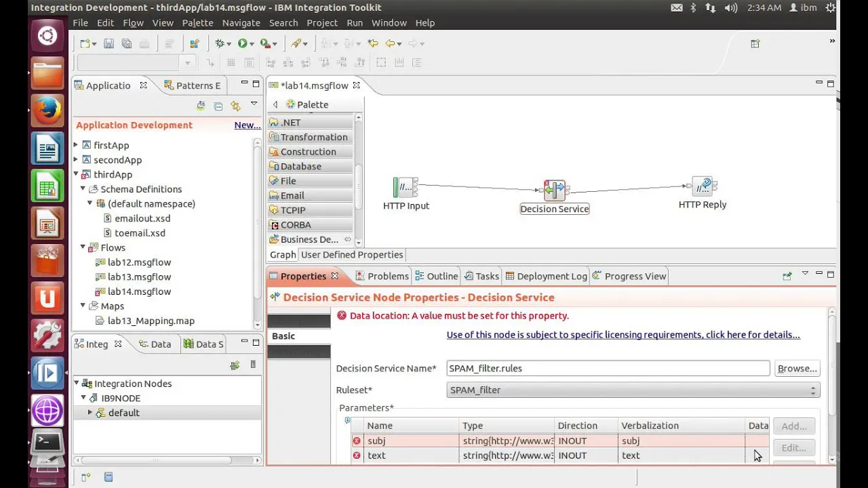
Task: Collapse the Palette with the left arrow
Action: (275, 104)
